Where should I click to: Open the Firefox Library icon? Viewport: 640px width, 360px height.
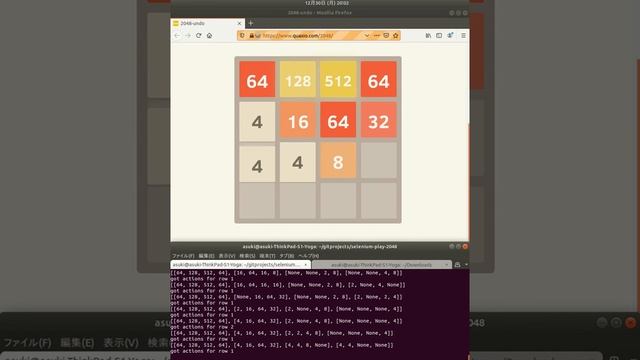pyautogui.click(x=428, y=36)
